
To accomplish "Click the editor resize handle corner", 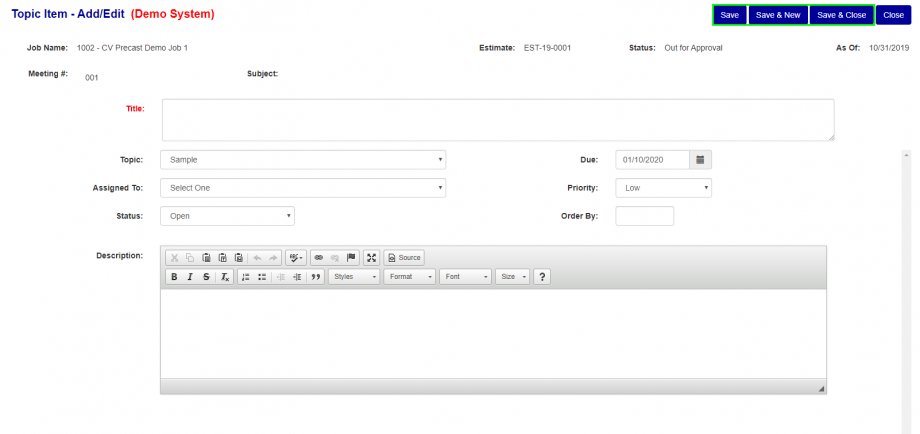I will pyautogui.click(x=821, y=389).
